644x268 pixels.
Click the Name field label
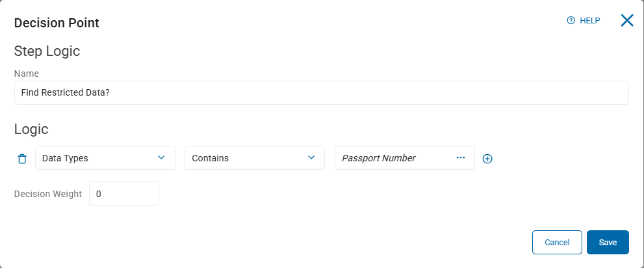click(x=27, y=74)
